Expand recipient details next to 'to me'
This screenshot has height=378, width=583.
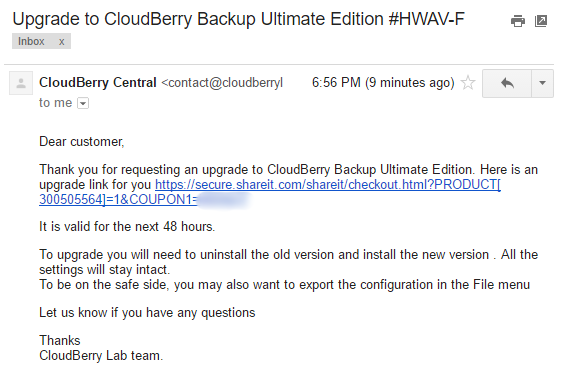pos(83,103)
